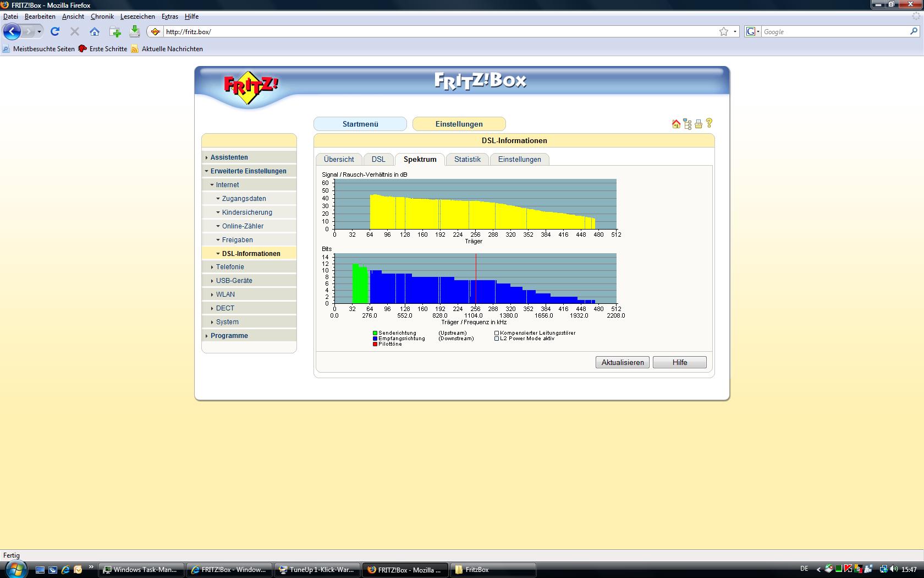Click the Google search input field
Image resolution: width=924 pixels, height=578 pixels.
pos(835,32)
